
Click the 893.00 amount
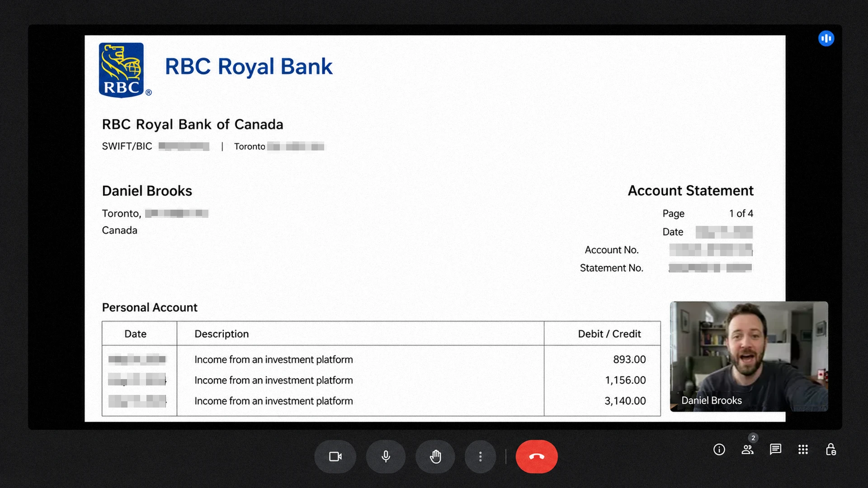tap(629, 360)
